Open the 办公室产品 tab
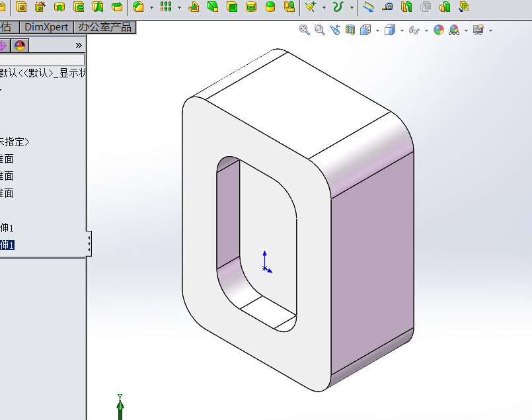532x420 pixels. click(x=105, y=27)
